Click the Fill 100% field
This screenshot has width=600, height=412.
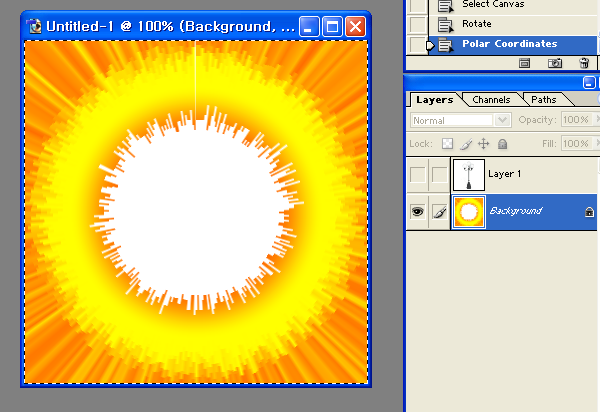pos(576,143)
